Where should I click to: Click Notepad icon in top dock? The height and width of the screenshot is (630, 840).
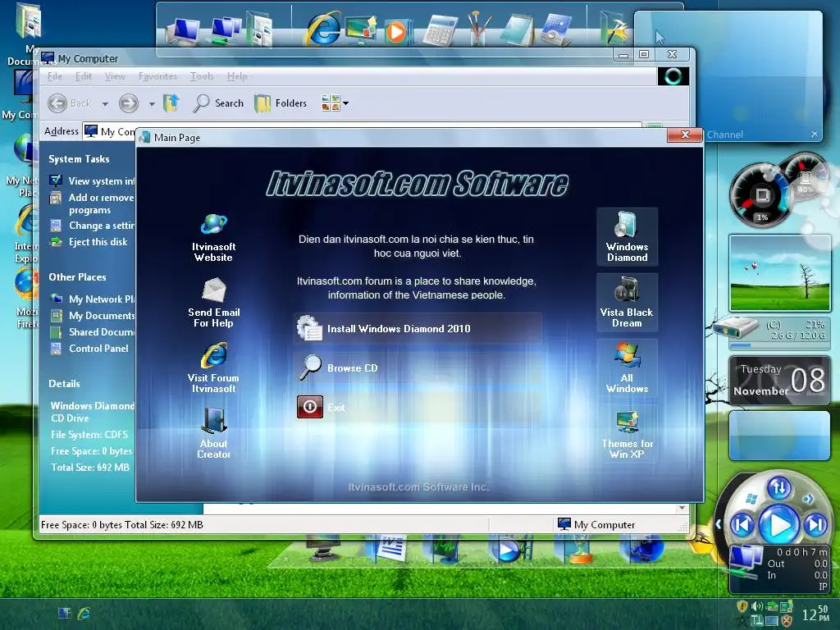518,30
